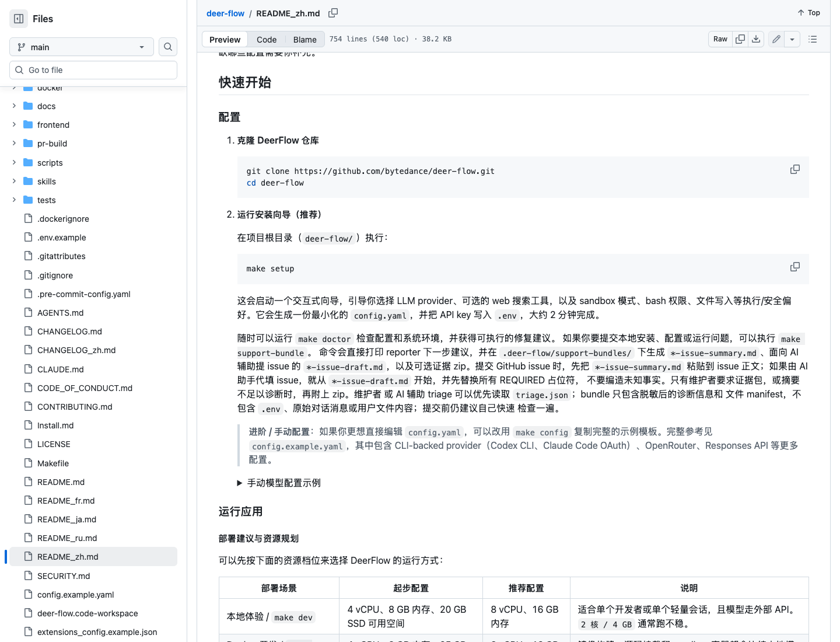
Task: Click the file icon beside .gitignore
Action: (28, 275)
